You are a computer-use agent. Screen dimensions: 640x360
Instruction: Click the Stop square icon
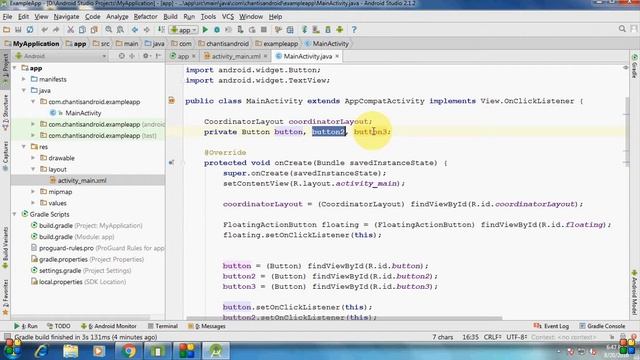[x=264, y=29]
